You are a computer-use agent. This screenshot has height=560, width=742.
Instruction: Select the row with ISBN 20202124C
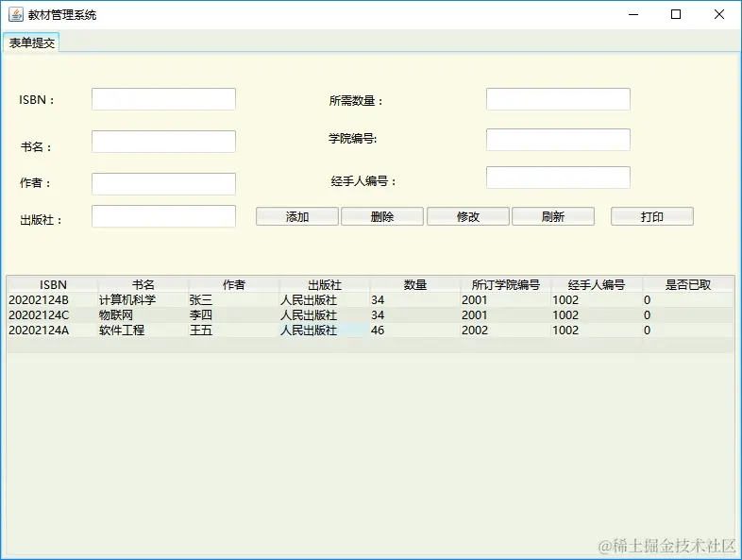[x=370, y=315]
